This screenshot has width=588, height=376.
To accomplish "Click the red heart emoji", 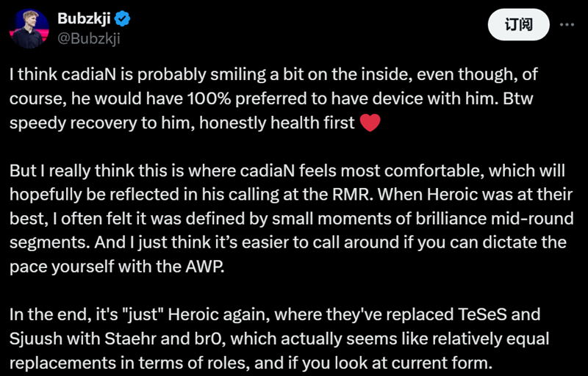I will [x=370, y=123].
